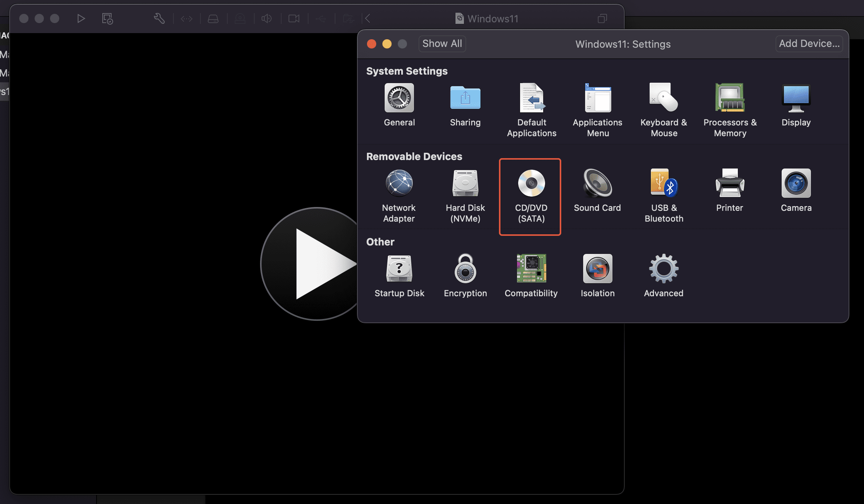864x504 pixels.
Task: Close the Settings window with red button
Action: [x=372, y=44]
